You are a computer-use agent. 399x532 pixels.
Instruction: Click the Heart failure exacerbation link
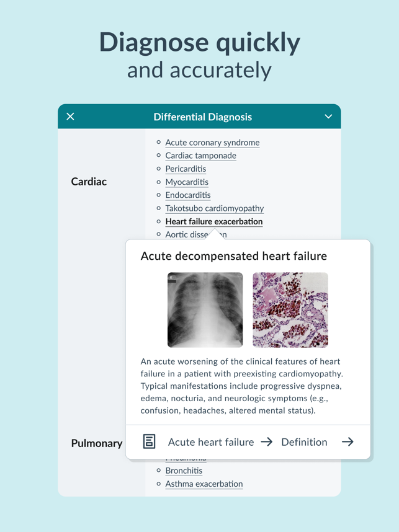coord(213,221)
